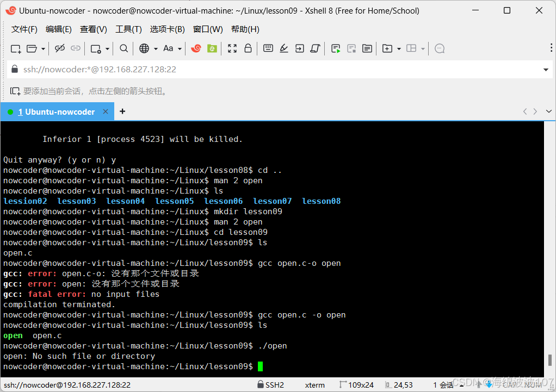Open the 窗口(W) menu
The image size is (556, 392).
click(208, 29)
